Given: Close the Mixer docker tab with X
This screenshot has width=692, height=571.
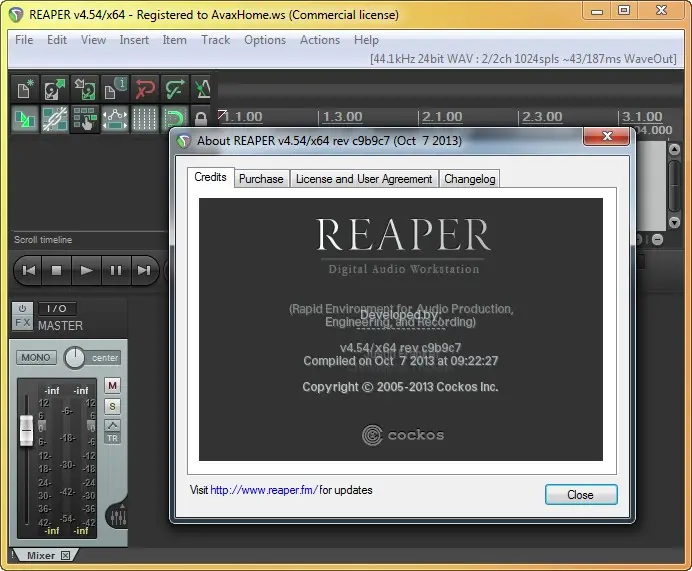Looking at the screenshot, I should point(65,556).
